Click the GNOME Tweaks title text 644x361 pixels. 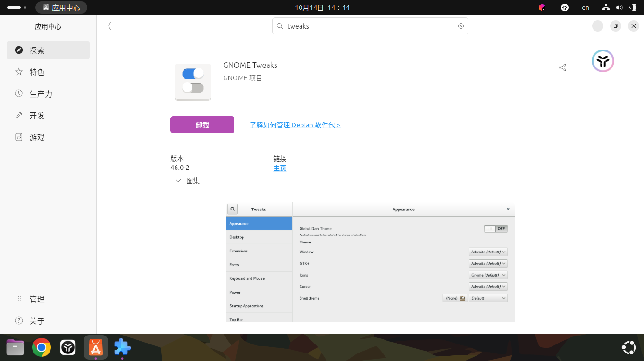(x=250, y=65)
